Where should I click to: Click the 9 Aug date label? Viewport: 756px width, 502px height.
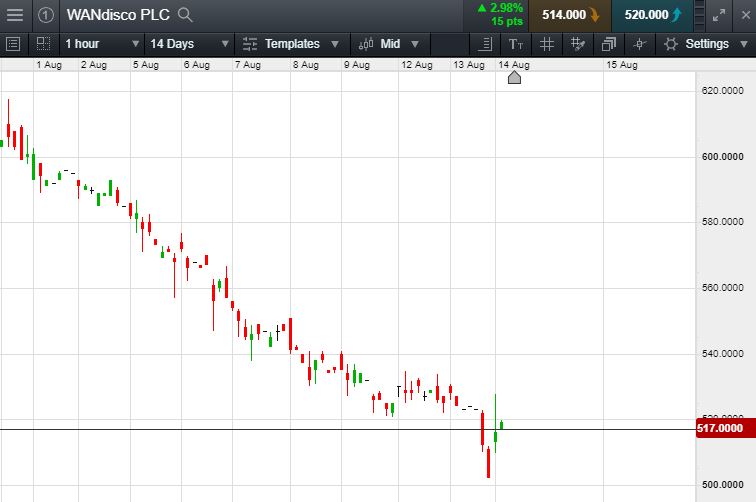tap(357, 65)
